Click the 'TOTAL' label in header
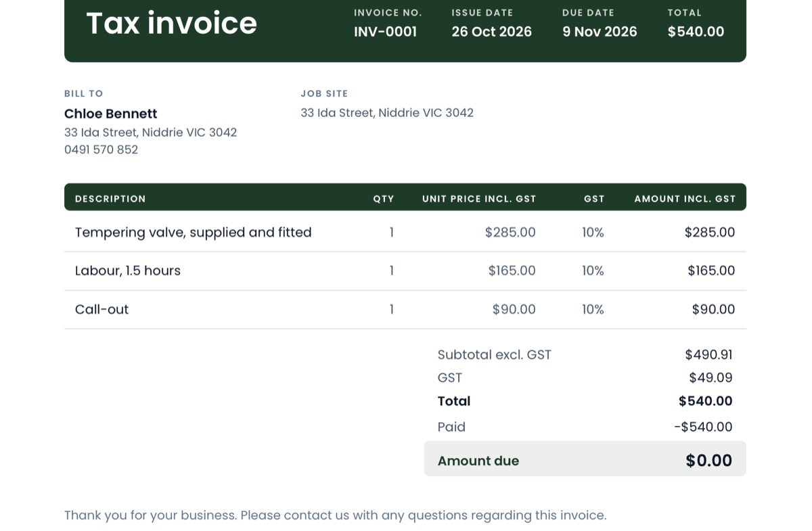 [x=684, y=13]
